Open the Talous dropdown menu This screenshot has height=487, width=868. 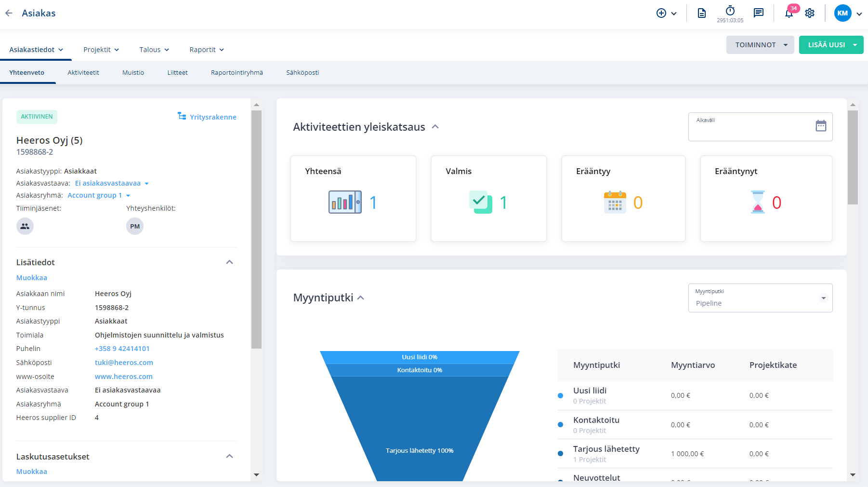(x=154, y=50)
